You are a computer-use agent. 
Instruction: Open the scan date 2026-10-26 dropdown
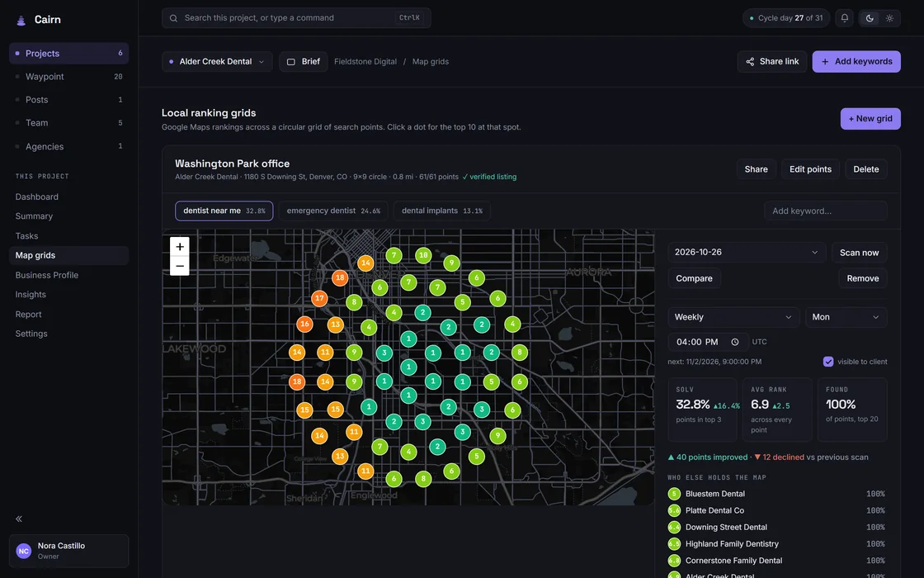(x=747, y=253)
